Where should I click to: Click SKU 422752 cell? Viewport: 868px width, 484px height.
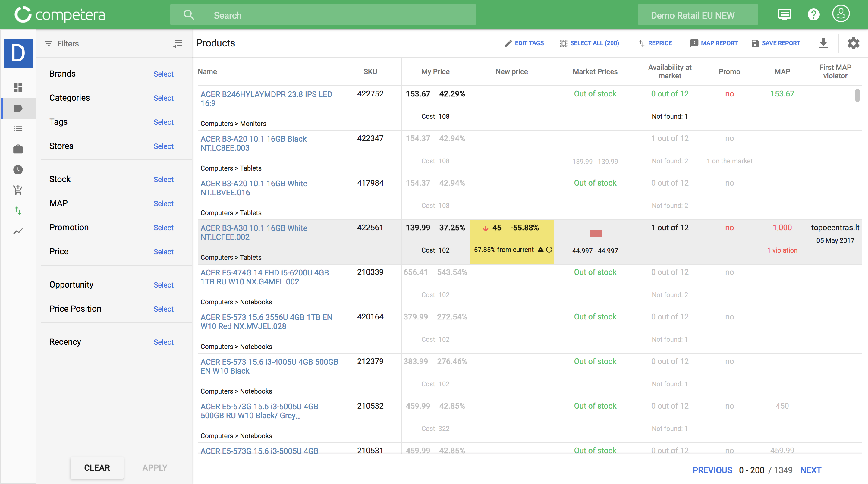point(370,94)
